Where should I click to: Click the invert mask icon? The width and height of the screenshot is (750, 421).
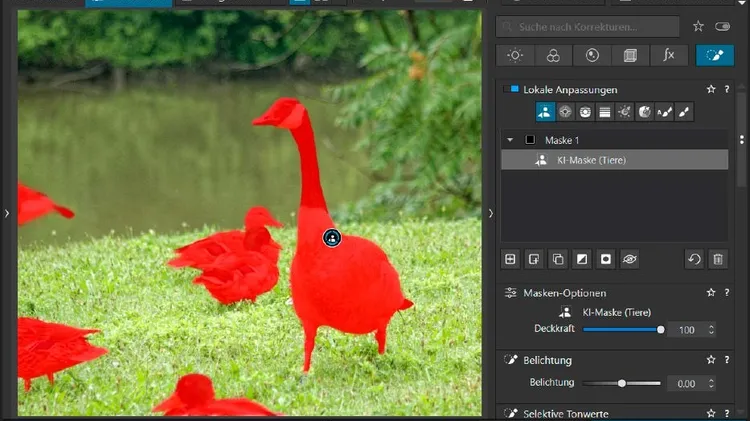[581, 260]
